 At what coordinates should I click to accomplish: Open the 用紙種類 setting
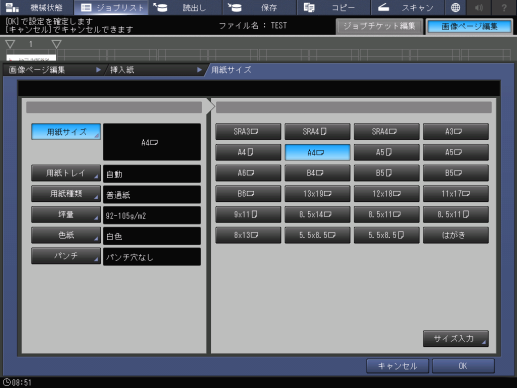pos(66,194)
